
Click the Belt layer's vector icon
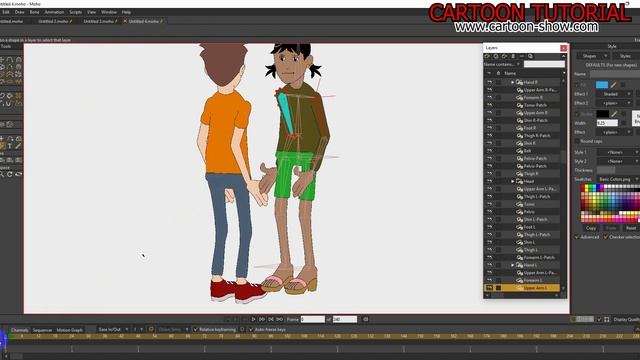tap(520, 151)
